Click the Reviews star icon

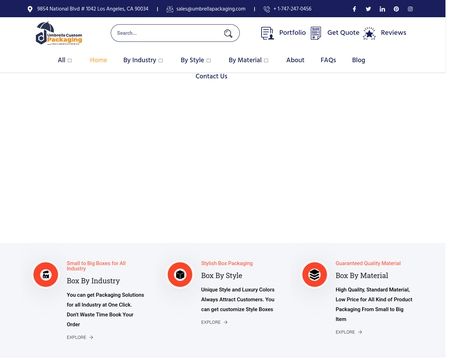pos(369,33)
